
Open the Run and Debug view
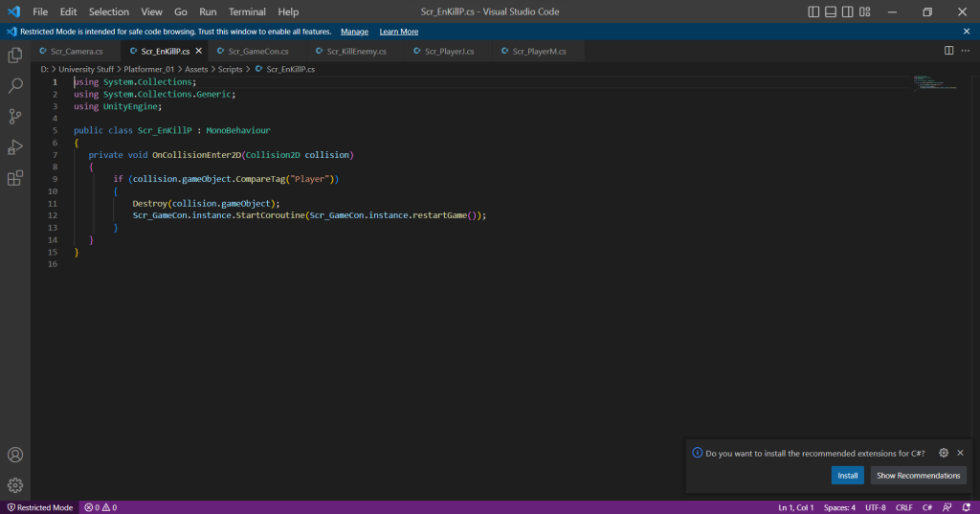pyautogui.click(x=15, y=147)
